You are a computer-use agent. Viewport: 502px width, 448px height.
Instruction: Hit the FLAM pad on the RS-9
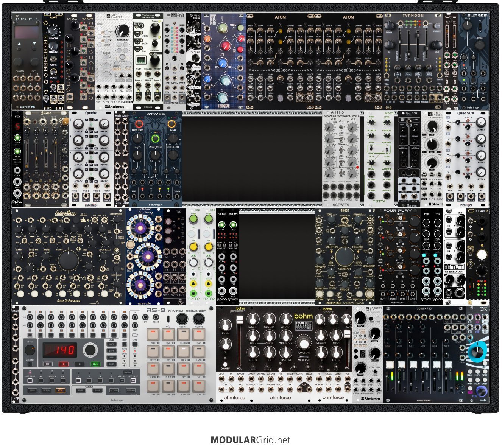pyautogui.click(x=168, y=369)
